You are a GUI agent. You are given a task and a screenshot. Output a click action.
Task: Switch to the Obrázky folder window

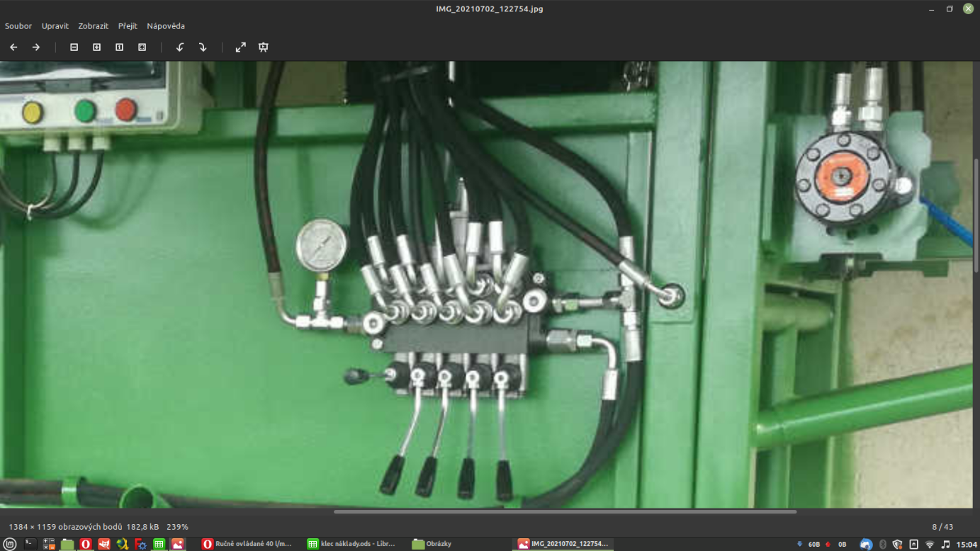tap(432, 544)
